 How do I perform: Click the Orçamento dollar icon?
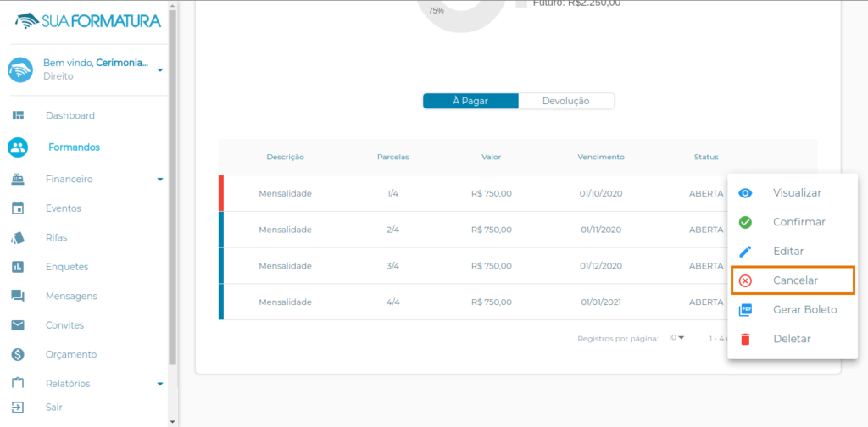(18, 355)
